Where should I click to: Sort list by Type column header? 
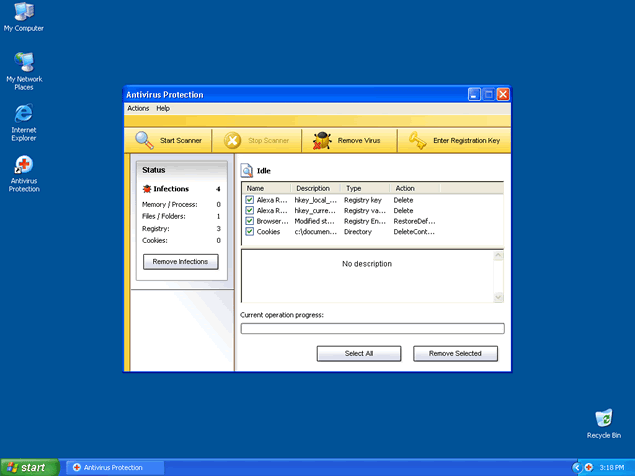pos(365,188)
